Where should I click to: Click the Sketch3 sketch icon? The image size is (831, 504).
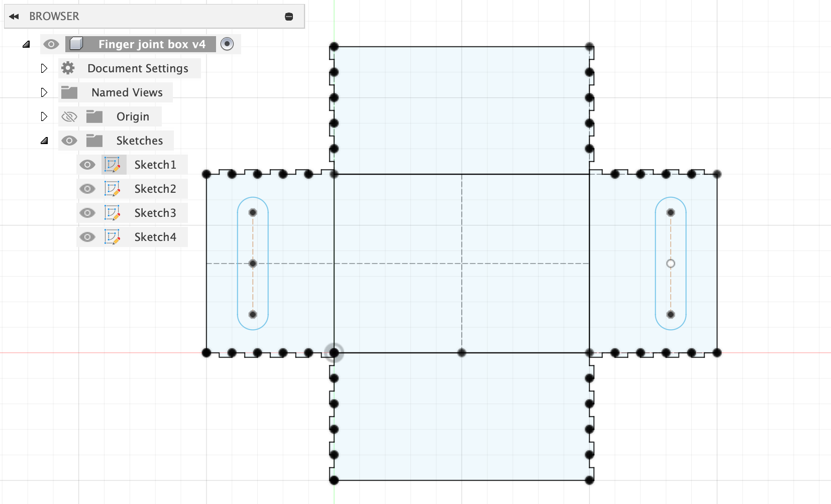pos(112,213)
